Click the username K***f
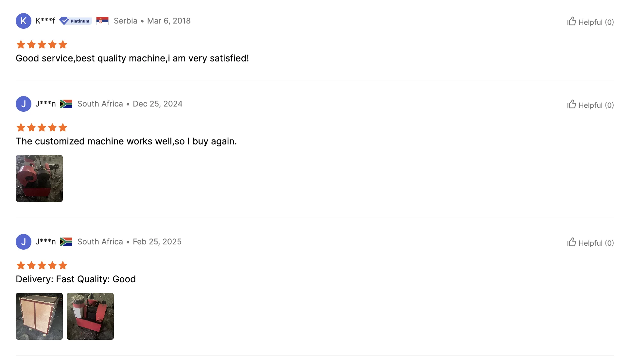The image size is (632, 364). point(45,21)
